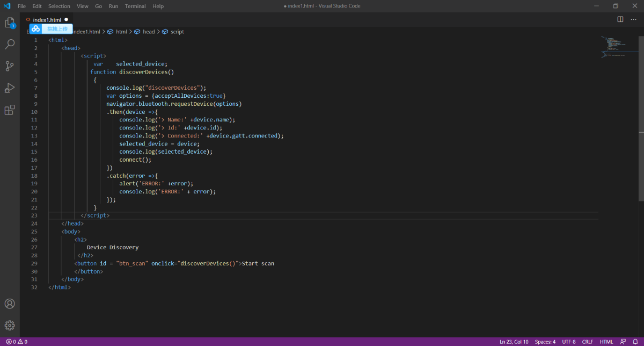Open the Extensions view
644x346 pixels.
[10, 110]
